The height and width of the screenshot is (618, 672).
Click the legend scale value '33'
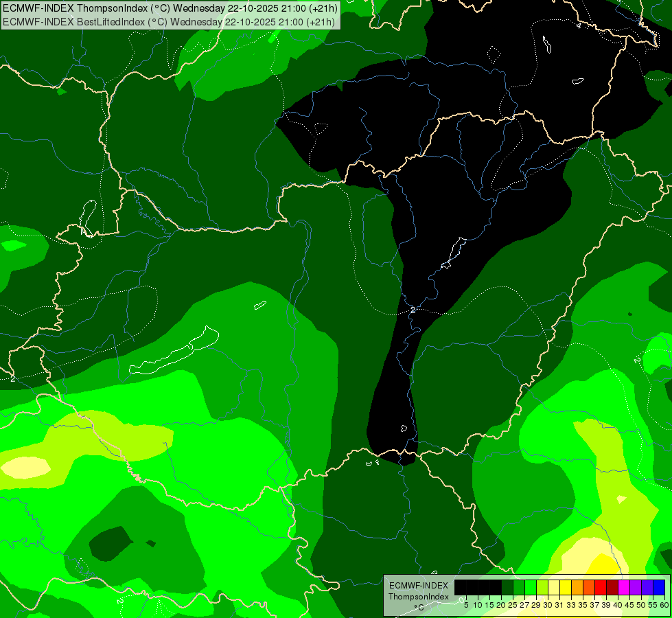tap(571, 605)
